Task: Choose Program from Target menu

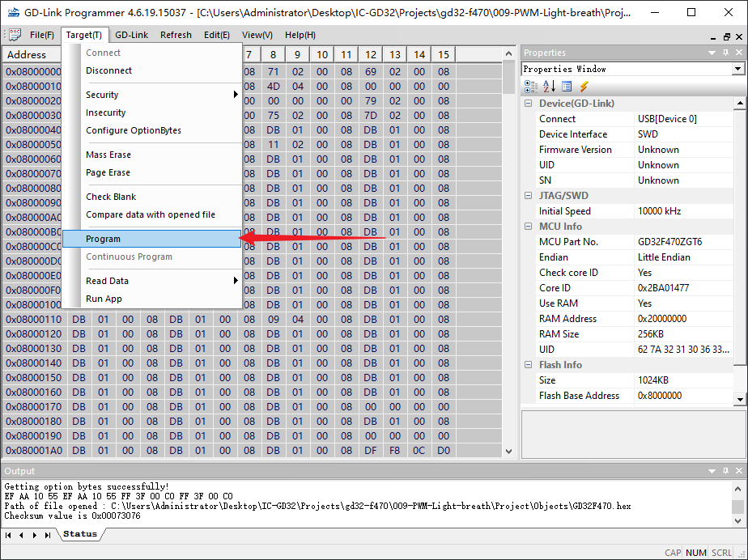Action: [151, 239]
